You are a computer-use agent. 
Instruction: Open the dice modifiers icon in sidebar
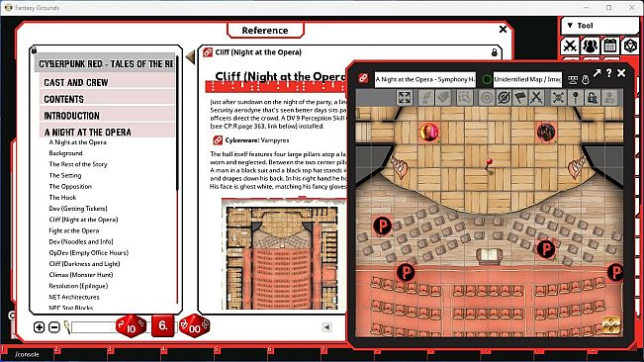pos(629,45)
